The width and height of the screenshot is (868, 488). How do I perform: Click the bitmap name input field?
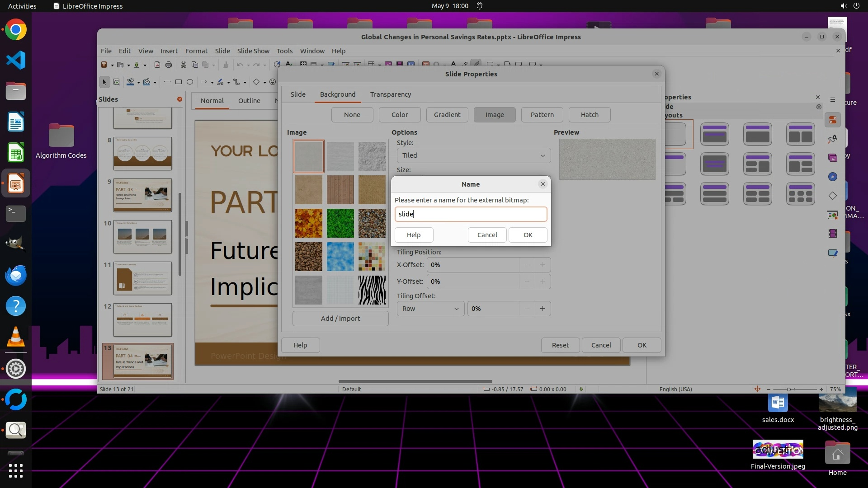pos(471,214)
